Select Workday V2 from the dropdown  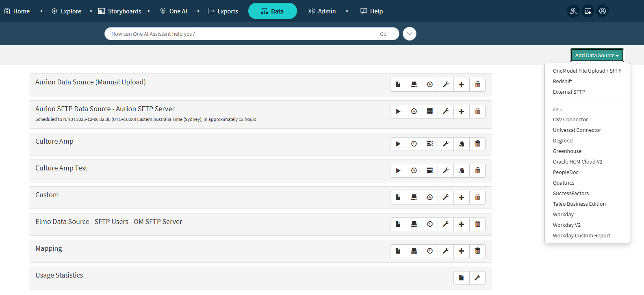pos(566,225)
